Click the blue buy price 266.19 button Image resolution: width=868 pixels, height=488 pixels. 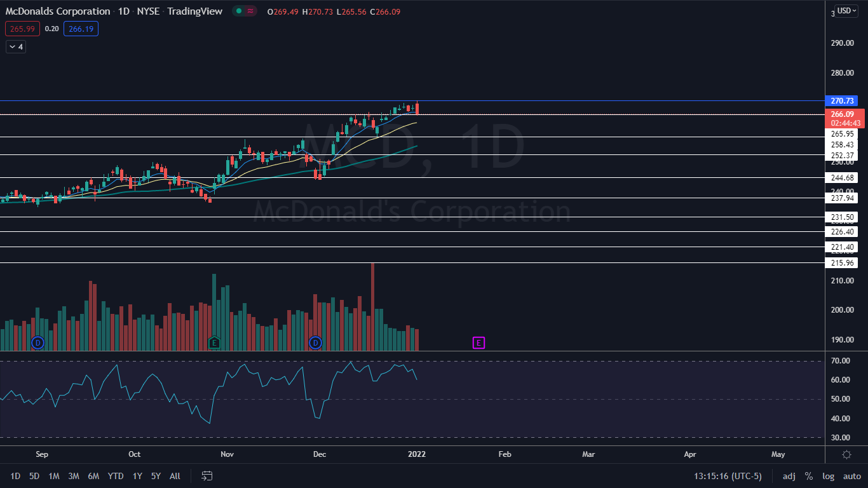(x=81, y=29)
